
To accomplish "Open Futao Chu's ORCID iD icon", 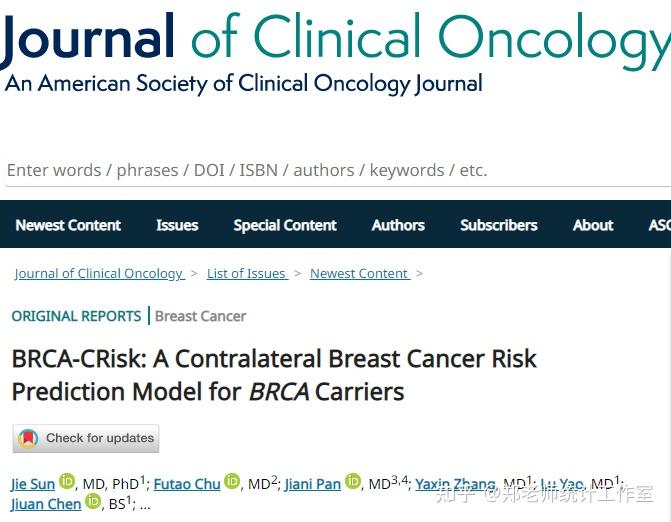I will (232, 482).
